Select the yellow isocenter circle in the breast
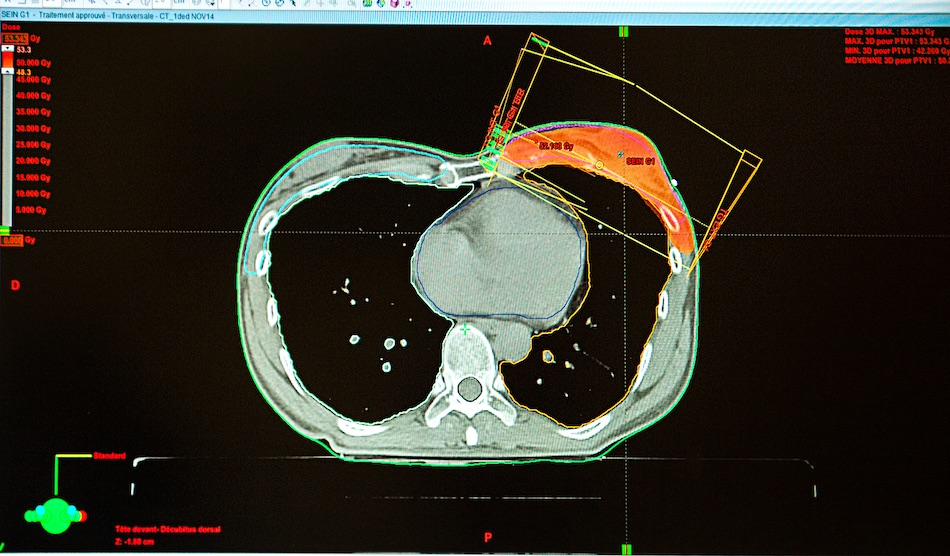Viewport: 950px width, 556px height. coord(599,165)
